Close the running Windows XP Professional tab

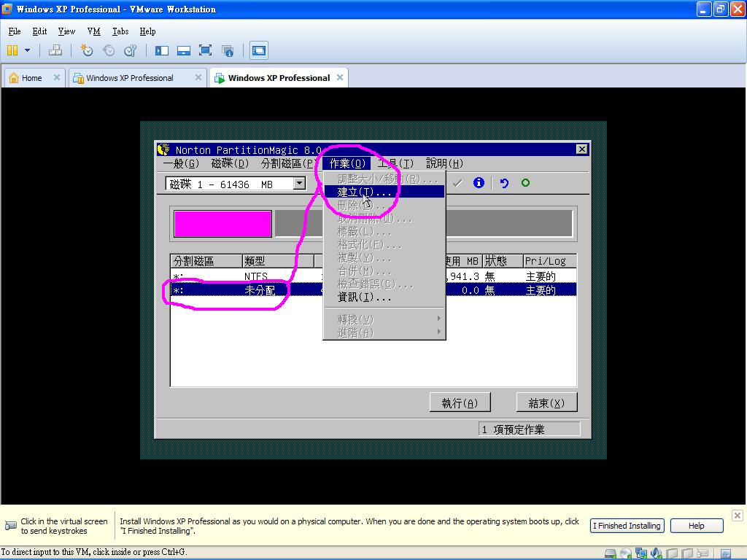[x=340, y=77]
